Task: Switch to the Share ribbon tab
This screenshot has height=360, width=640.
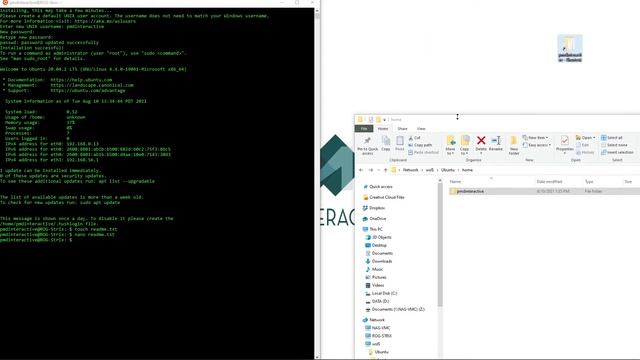Action: tap(402, 129)
